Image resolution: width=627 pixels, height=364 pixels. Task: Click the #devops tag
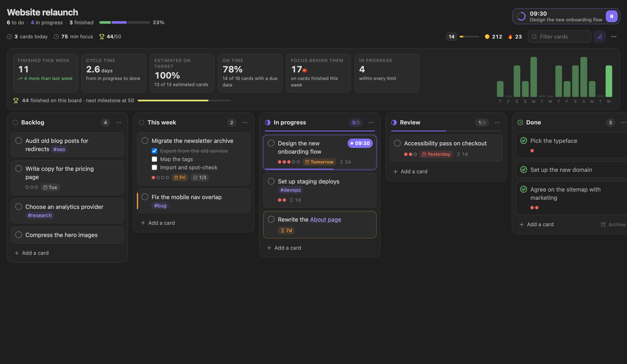click(290, 190)
